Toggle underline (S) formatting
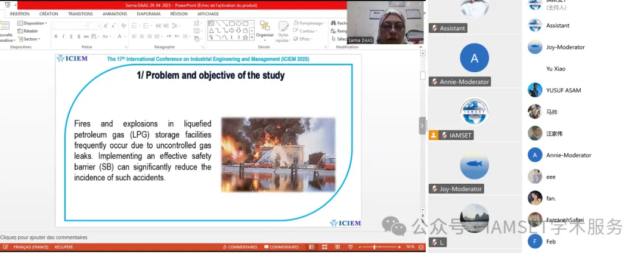 point(71,36)
